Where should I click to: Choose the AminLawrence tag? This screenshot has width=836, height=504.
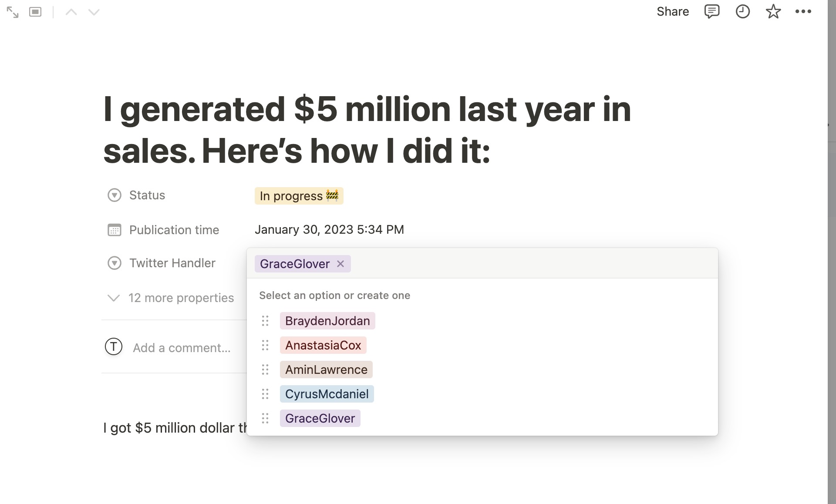pos(326,370)
